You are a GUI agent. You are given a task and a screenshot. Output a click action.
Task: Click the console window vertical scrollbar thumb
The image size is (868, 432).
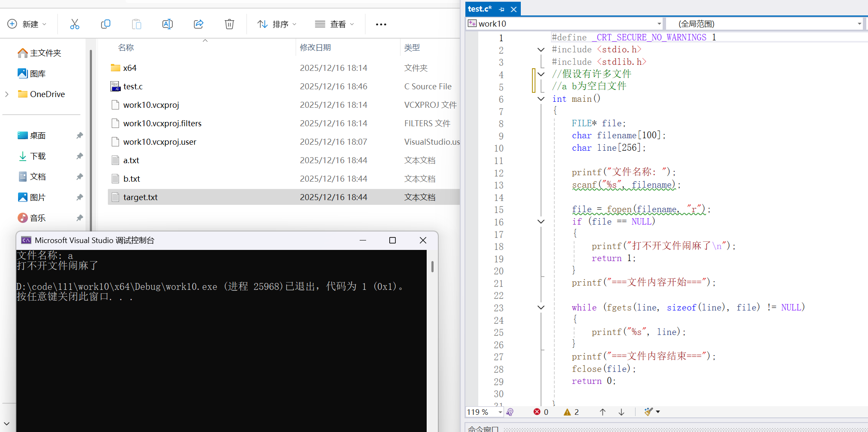coord(432,266)
